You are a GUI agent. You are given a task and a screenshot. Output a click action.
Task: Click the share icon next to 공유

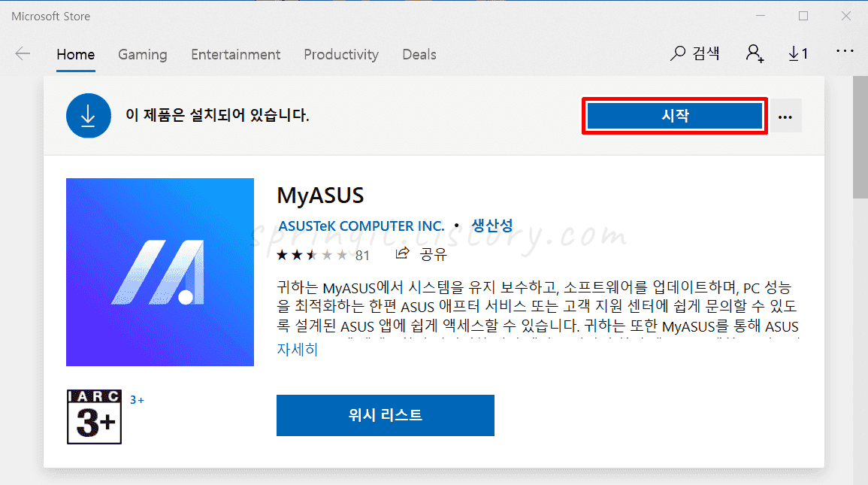[403, 253]
